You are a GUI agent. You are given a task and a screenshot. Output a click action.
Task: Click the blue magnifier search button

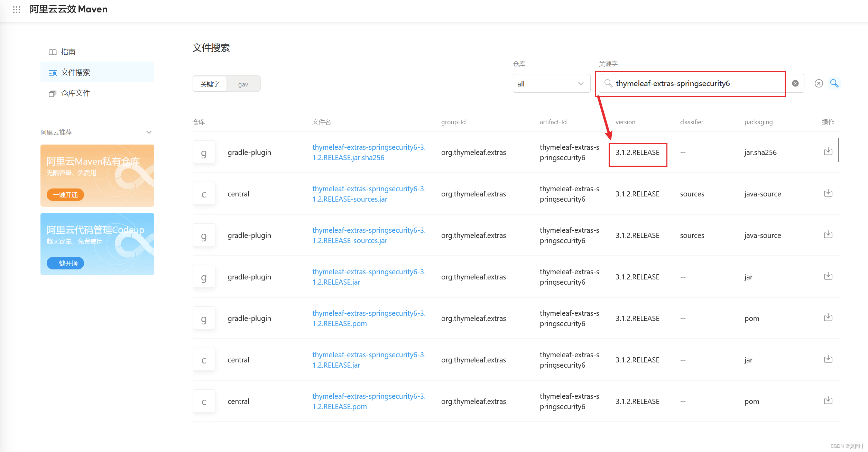[834, 83]
